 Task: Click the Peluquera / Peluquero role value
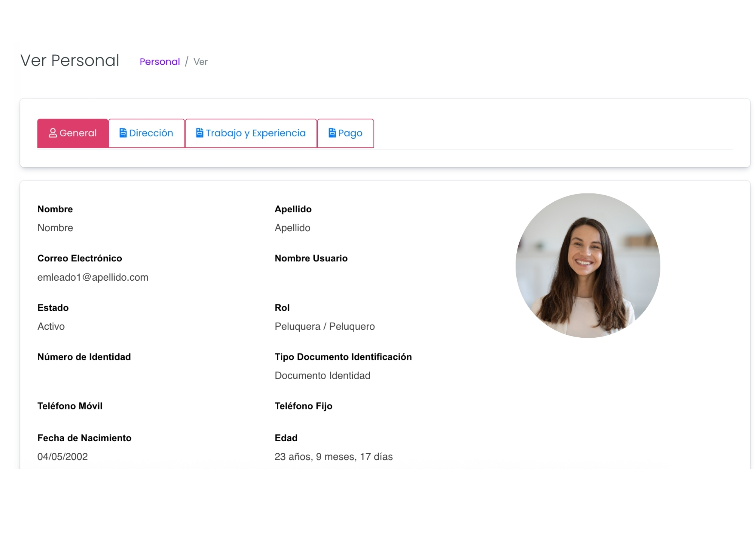coord(325,326)
